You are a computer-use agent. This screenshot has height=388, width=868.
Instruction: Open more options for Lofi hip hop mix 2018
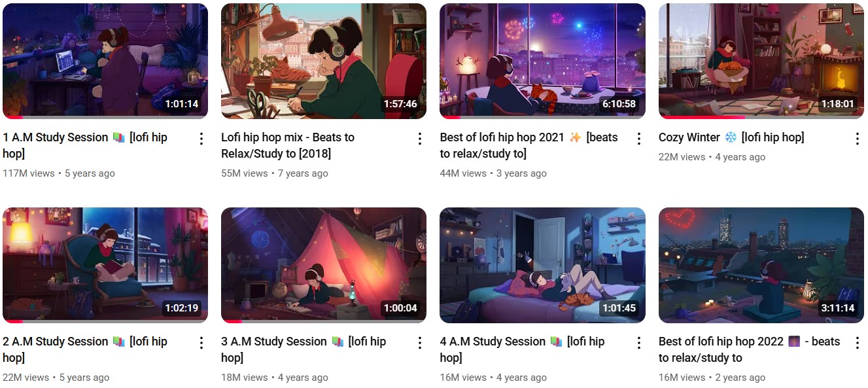point(420,138)
